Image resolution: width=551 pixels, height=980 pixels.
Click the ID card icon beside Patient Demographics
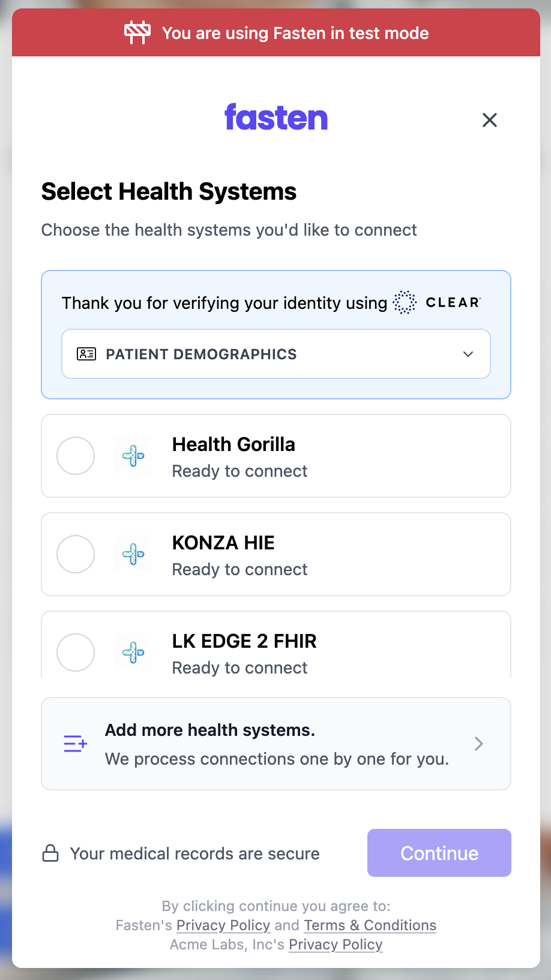point(86,354)
